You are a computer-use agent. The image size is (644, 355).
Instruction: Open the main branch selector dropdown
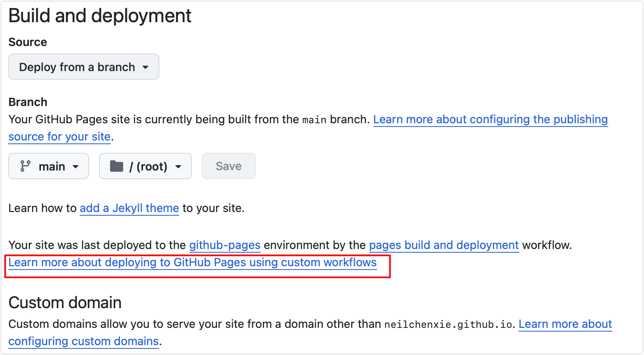48,166
